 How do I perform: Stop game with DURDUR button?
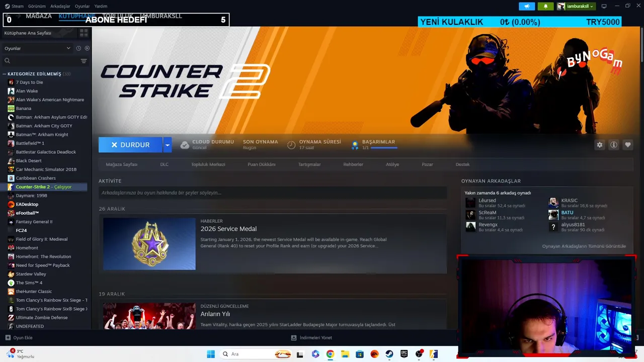(x=130, y=145)
